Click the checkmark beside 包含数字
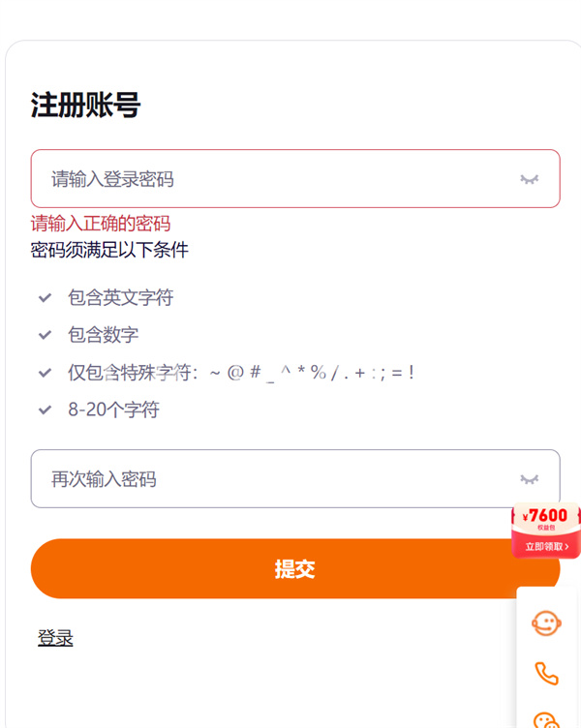Viewport: 581px width, 728px height. 46,335
